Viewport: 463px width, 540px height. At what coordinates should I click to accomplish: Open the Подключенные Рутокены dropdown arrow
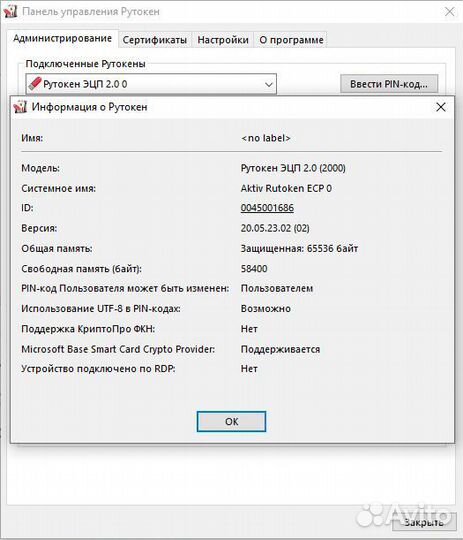[x=269, y=84]
